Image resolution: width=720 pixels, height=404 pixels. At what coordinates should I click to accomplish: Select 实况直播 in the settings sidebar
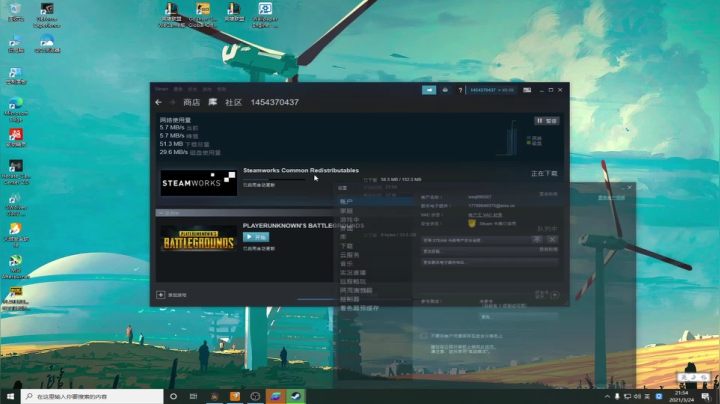(353, 272)
